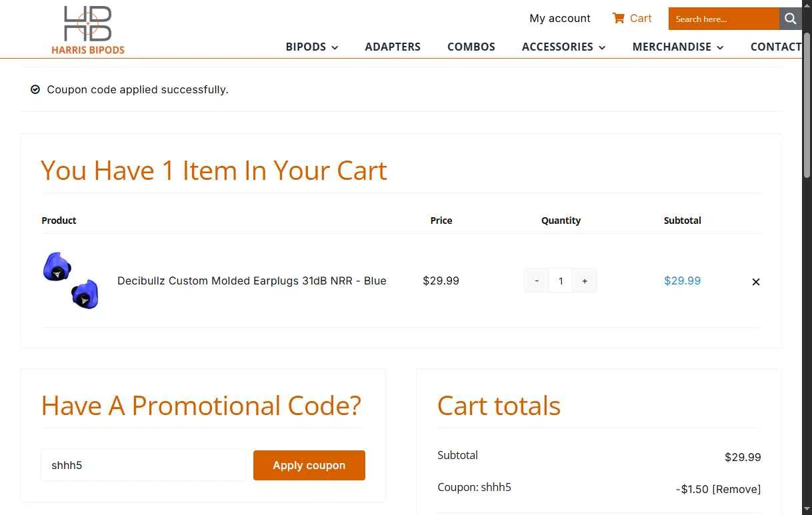Click the Product column header
Image resolution: width=812 pixels, height=515 pixels.
coord(59,220)
